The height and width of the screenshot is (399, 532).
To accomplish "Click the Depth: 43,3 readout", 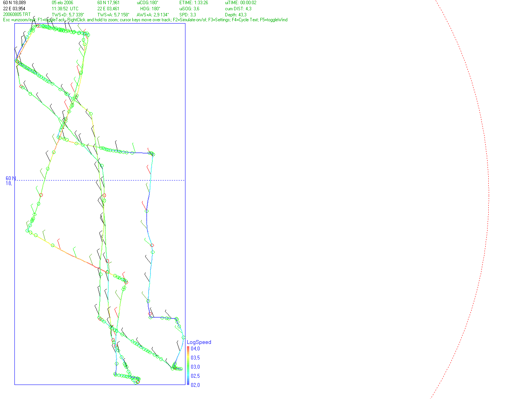I will 236,15.
